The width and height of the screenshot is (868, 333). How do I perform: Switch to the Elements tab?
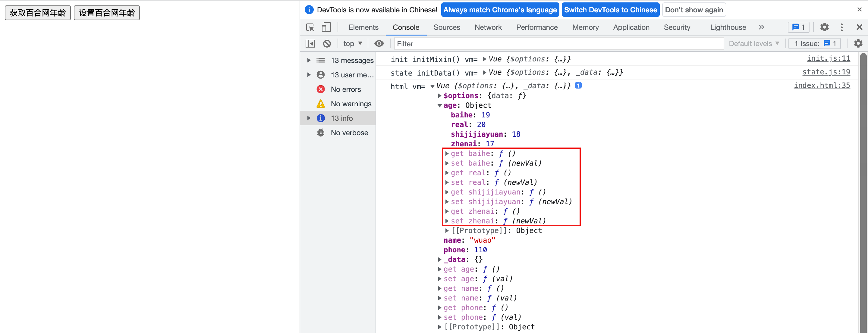tap(363, 27)
